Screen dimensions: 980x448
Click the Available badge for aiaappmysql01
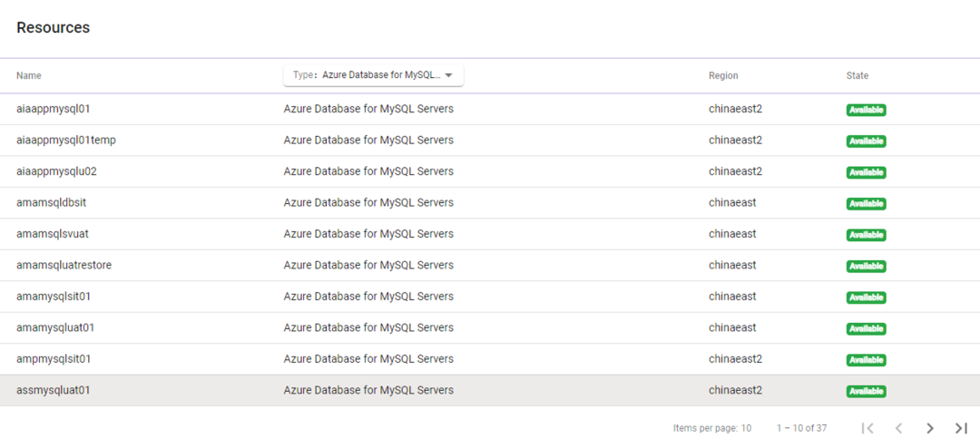(866, 111)
